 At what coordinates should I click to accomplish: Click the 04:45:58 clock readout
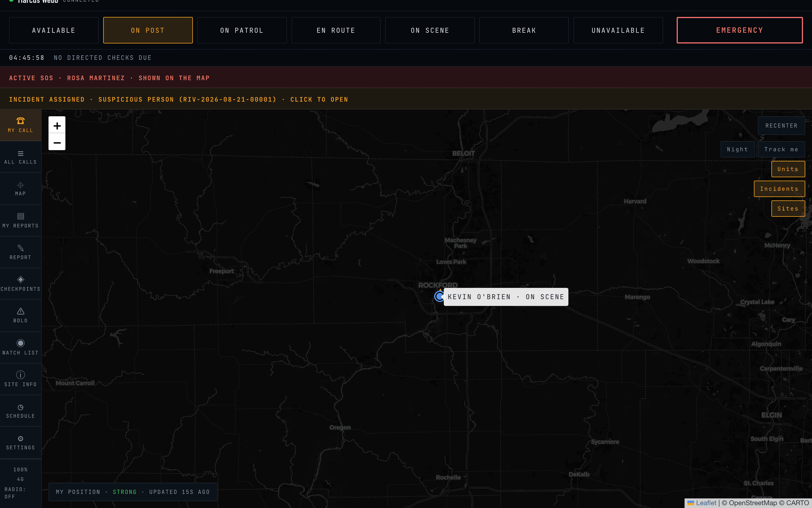point(27,58)
